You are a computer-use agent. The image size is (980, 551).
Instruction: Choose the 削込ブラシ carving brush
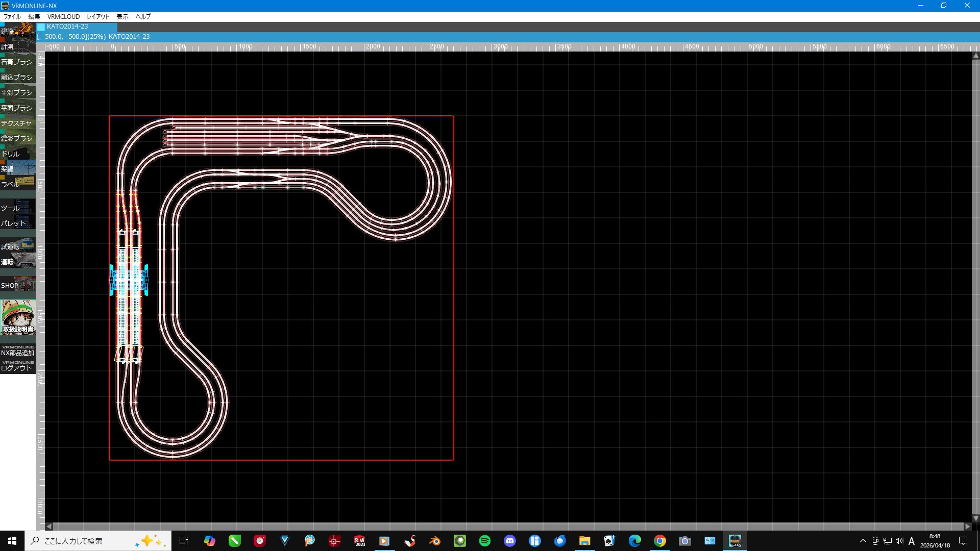18,76
